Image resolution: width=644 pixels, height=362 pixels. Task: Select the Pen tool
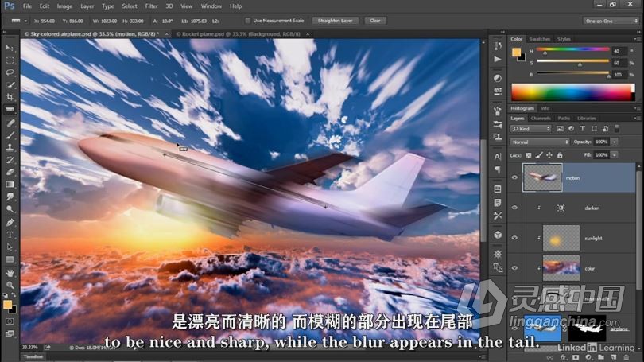[x=10, y=223]
